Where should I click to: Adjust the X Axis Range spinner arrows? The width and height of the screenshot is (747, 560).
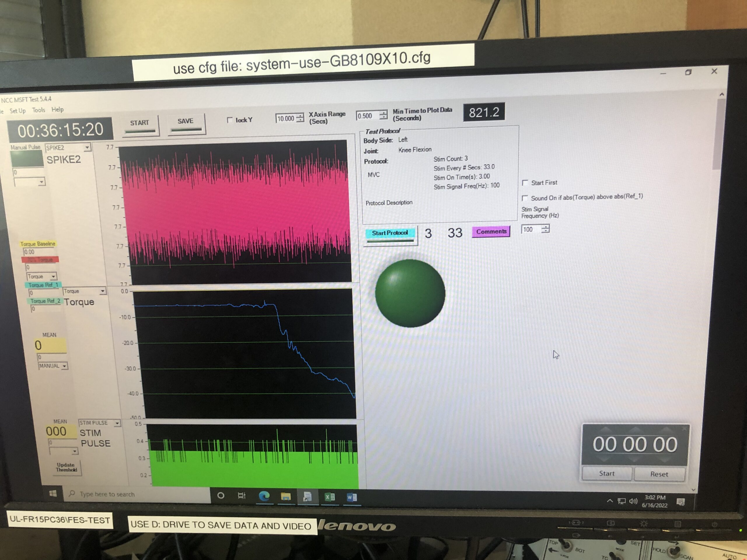click(x=300, y=118)
